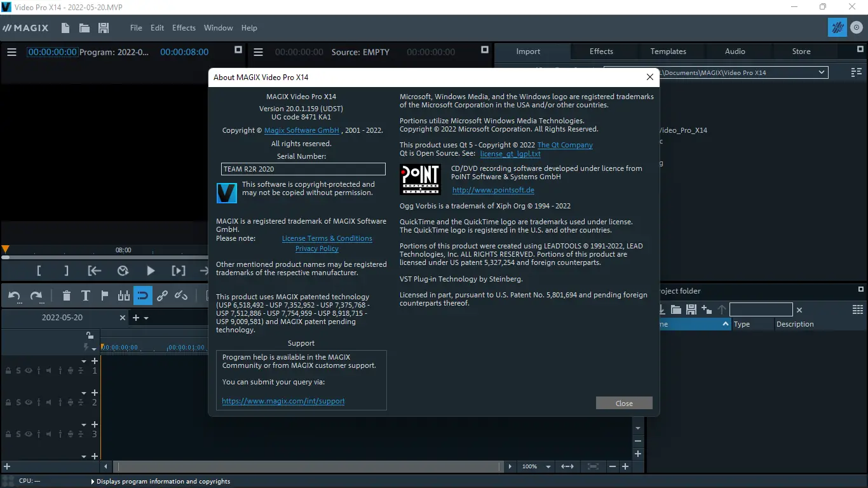Redo action in timeline toolbar

(36, 295)
